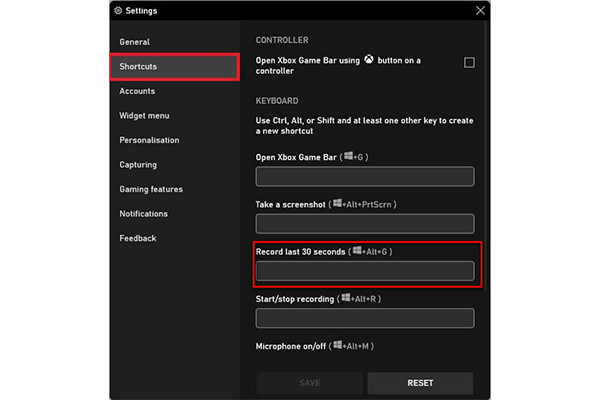The height and width of the screenshot is (400, 600).
Task: Enable opening Game Bar with controller button
Action: click(x=469, y=62)
